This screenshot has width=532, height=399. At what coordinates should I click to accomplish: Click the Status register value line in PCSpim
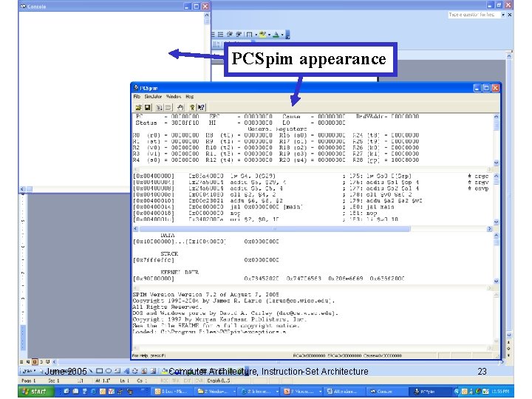[167, 123]
